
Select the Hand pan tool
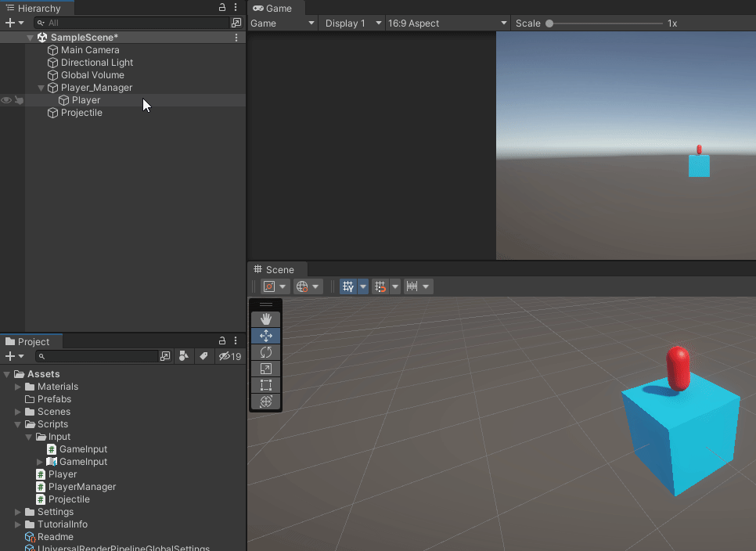pyautogui.click(x=266, y=318)
